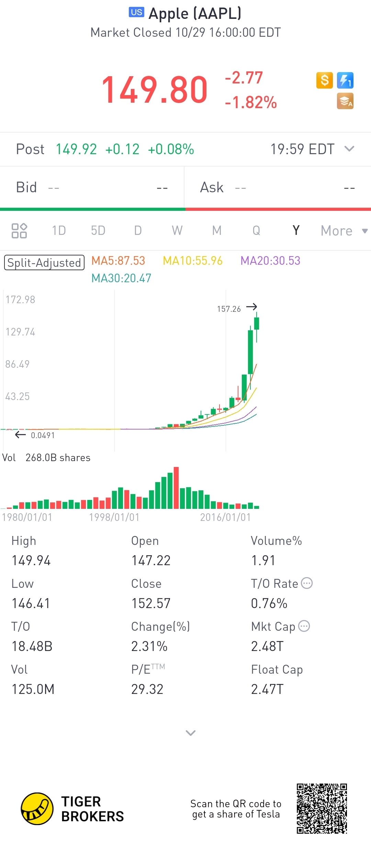Tap the Volume% value 1.91

[x=263, y=561]
